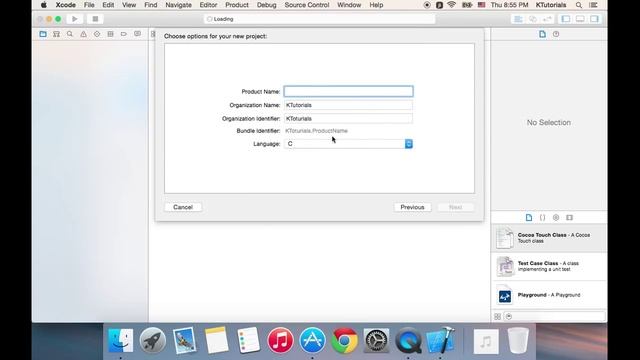This screenshot has height=360, width=640.
Task: Open QuickTime Player from the Dock
Action: pos(408,340)
